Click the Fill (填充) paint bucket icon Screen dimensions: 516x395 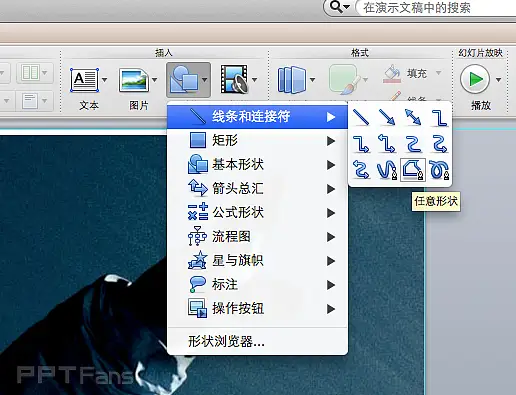tap(392, 73)
